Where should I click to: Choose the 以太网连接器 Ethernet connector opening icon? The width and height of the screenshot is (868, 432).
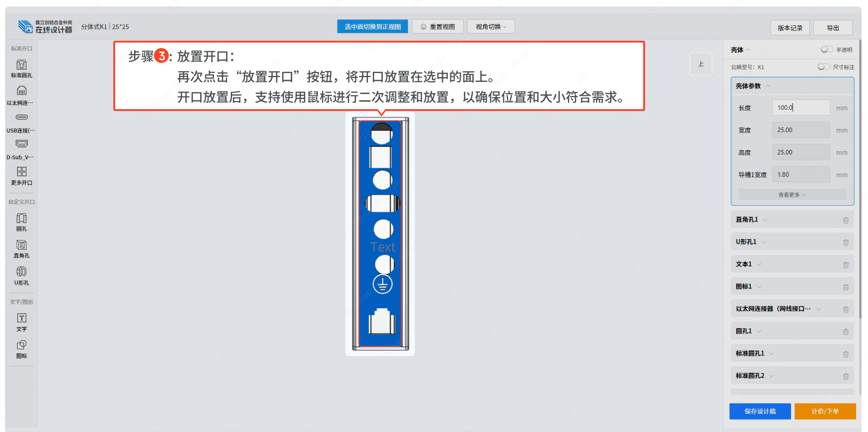[x=21, y=96]
